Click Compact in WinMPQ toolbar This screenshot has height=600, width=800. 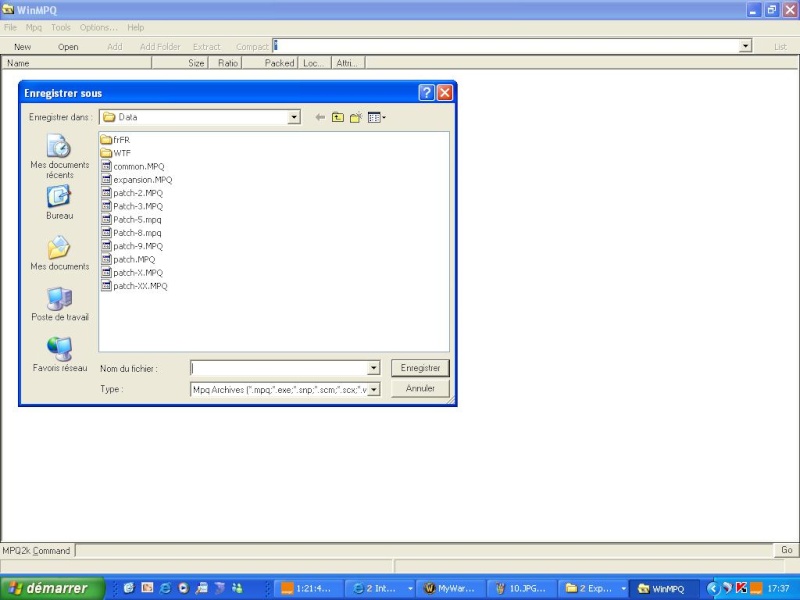point(252,47)
